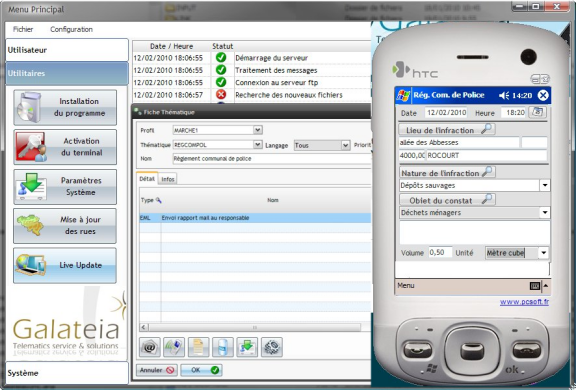Click Objet du constat search button

pos(447,200)
